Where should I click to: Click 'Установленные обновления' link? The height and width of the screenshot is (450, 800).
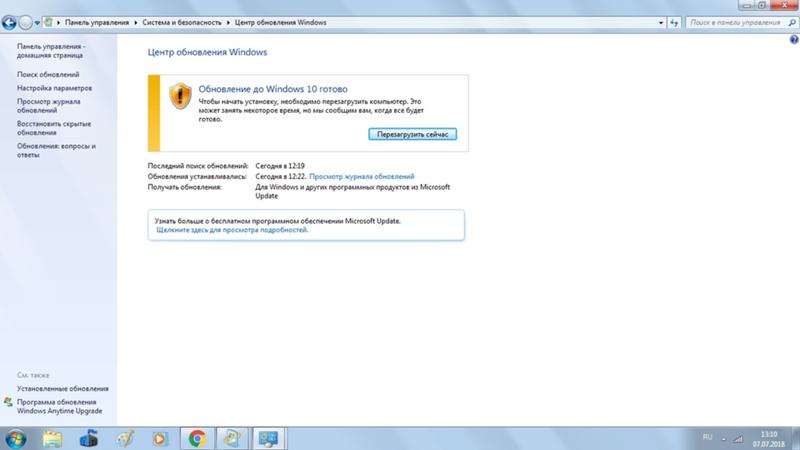coord(63,389)
